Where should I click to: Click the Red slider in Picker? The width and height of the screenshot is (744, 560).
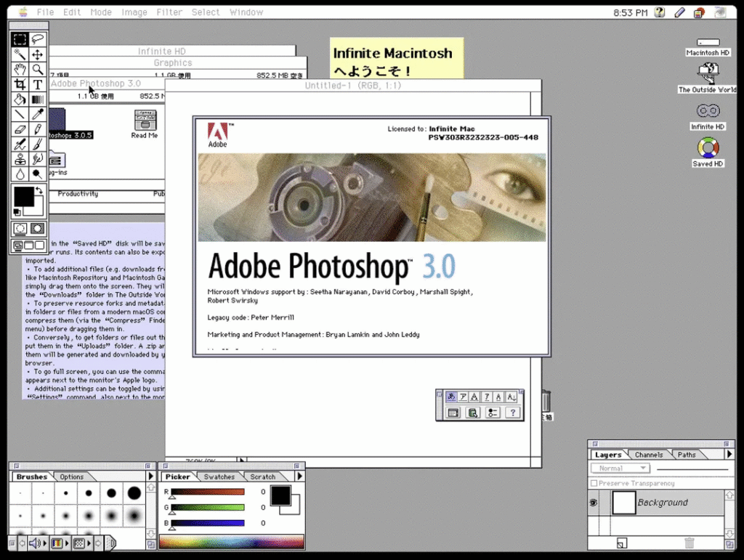click(x=207, y=492)
